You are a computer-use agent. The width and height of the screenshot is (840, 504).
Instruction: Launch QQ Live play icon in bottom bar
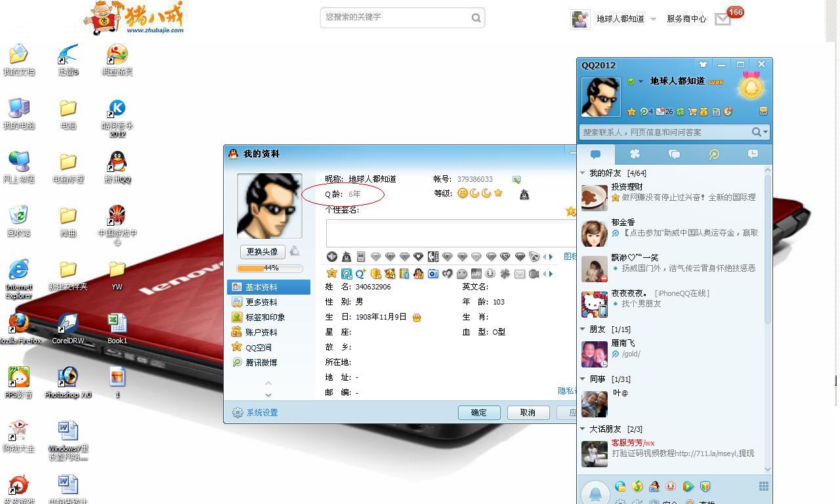click(688, 486)
